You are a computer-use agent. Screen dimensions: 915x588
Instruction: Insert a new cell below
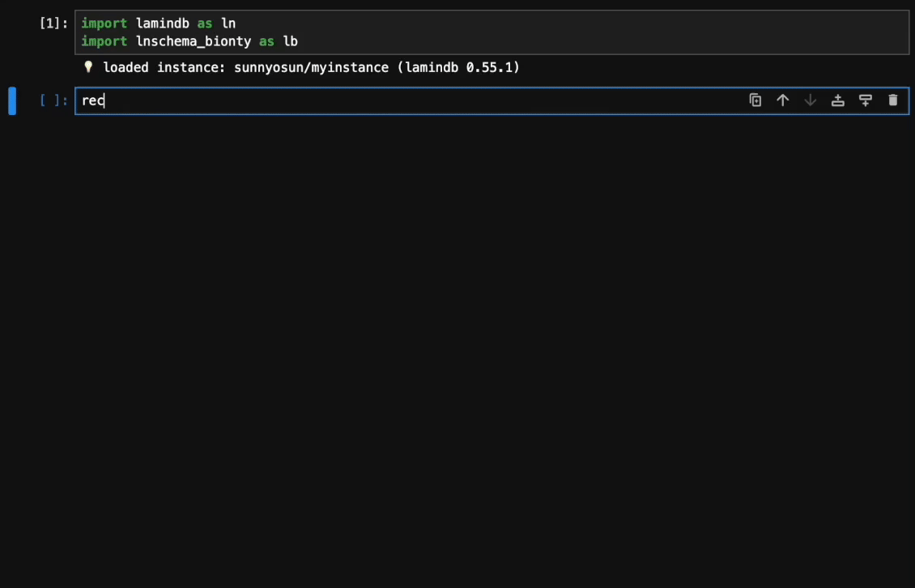866,100
